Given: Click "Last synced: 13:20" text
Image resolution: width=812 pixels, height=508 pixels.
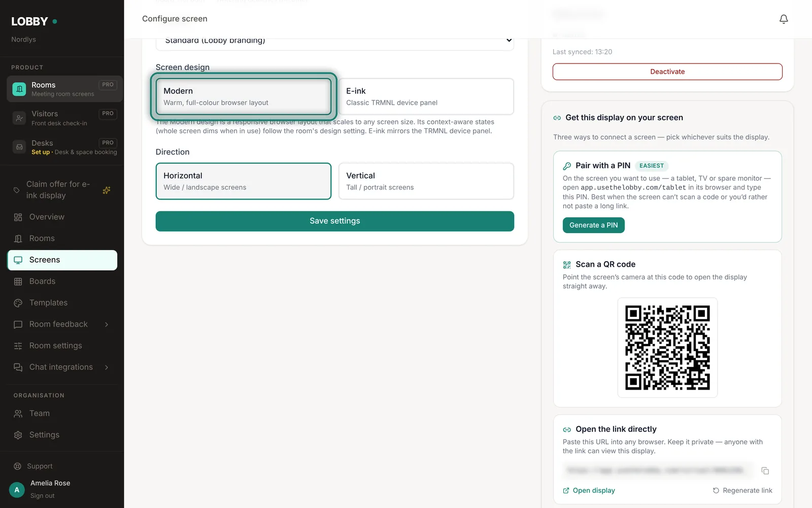Looking at the screenshot, I should [582, 52].
